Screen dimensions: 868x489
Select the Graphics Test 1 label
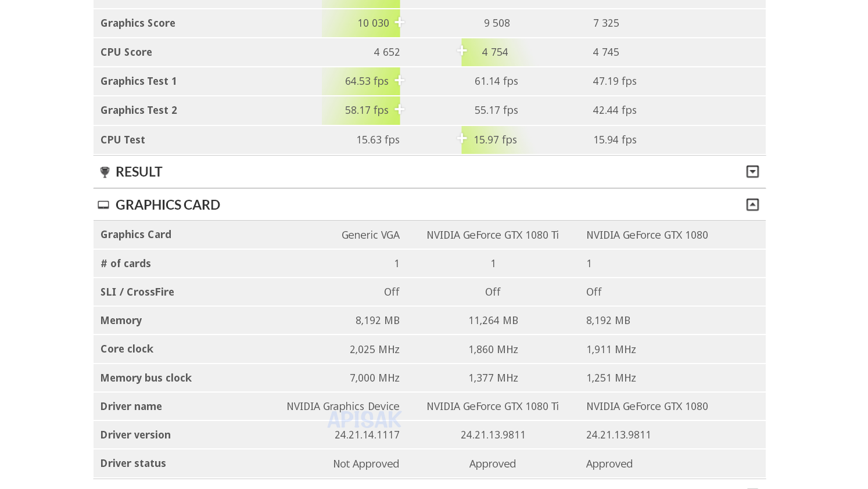click(138, 81)
